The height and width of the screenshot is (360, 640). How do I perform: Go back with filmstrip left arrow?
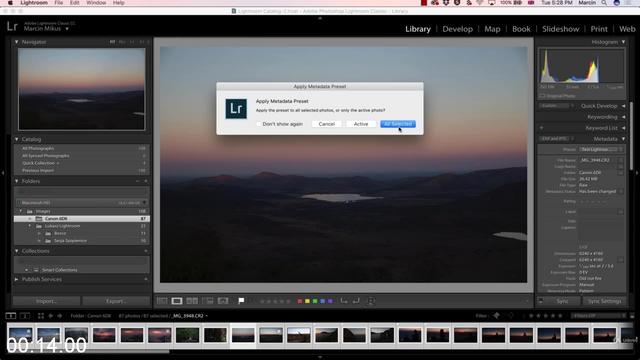[x=51, y=316]
